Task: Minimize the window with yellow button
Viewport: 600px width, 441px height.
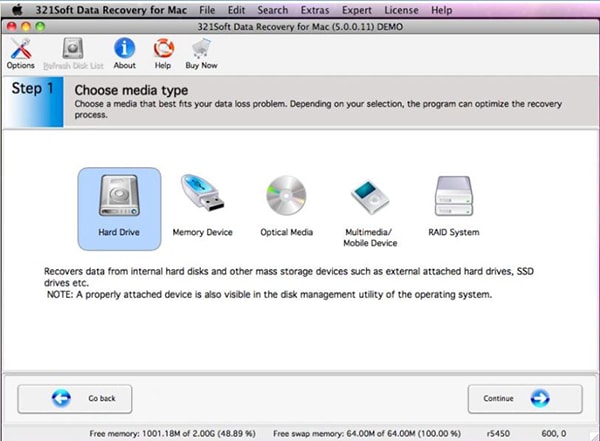Action: click(26, 26)
